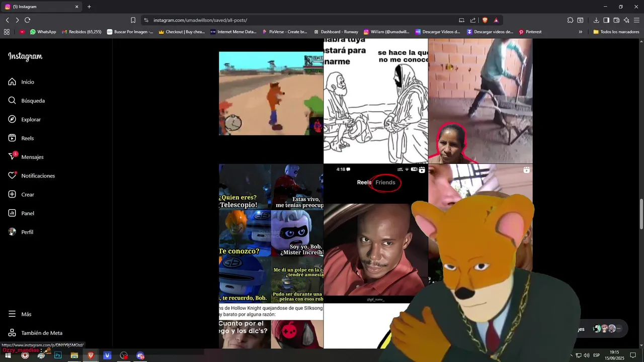Switch ESP keyboard language

coord(597,355)
